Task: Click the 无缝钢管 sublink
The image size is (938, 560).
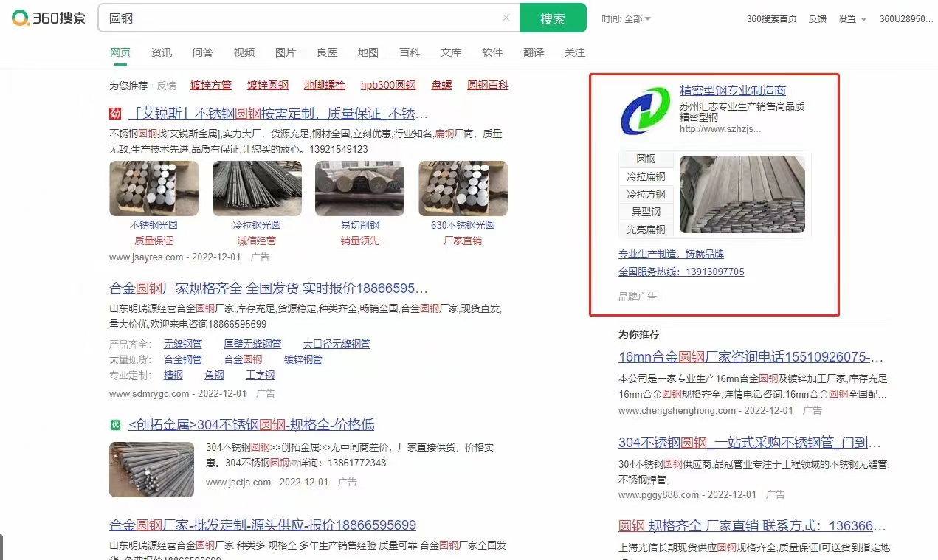Action: coord(183,344)
